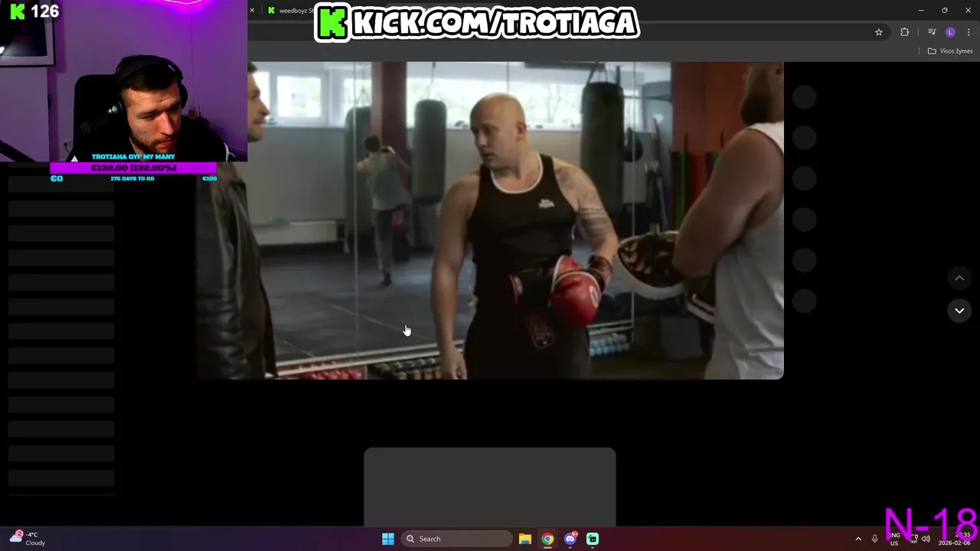Screen dimensions: 980x551
Task: Open the Chrome three-dot menu
Action: point(969,32)
